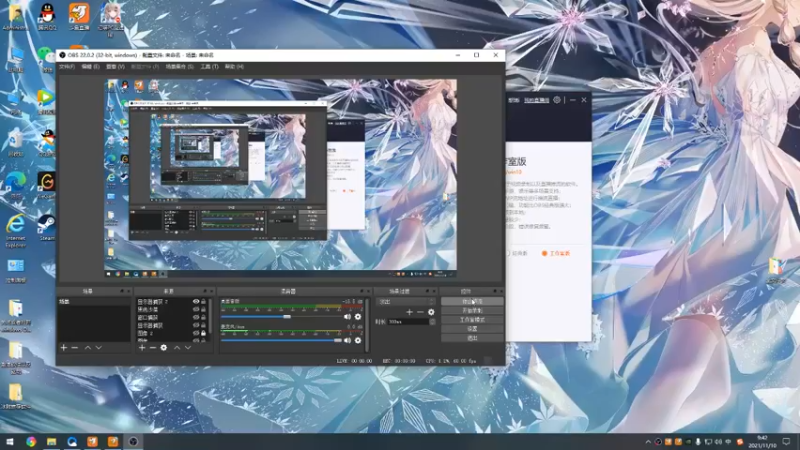
Task: Select the 窗口捕获 source row
Action: coord(171,317)
